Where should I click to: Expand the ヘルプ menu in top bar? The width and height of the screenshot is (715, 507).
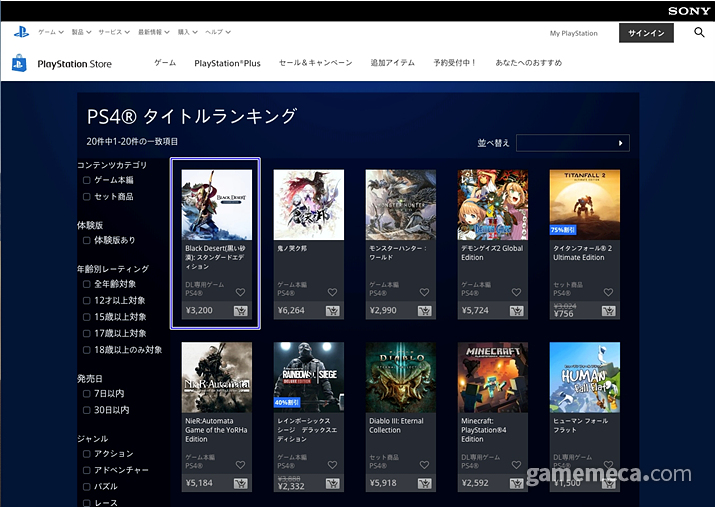pyautogui.click(x=215, y=33)
